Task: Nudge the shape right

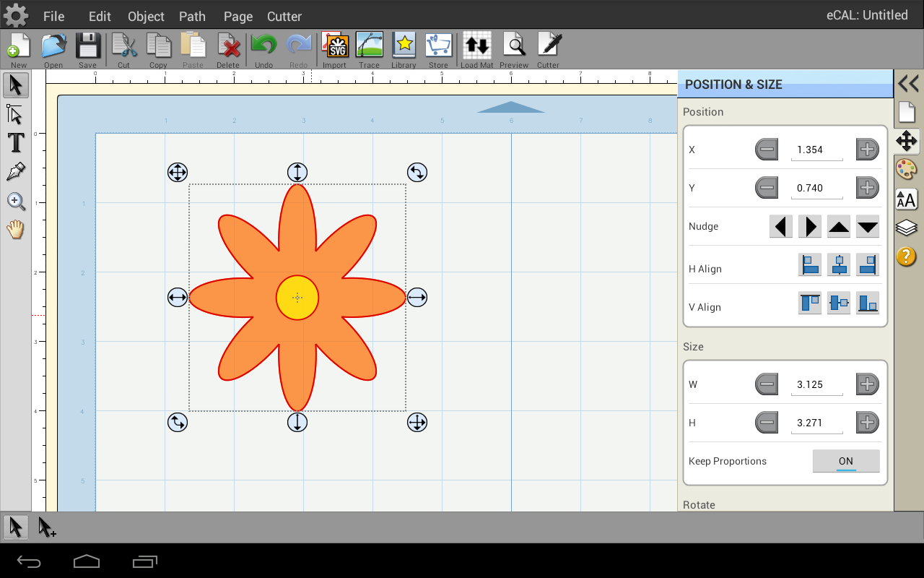Action: point(810,226)
